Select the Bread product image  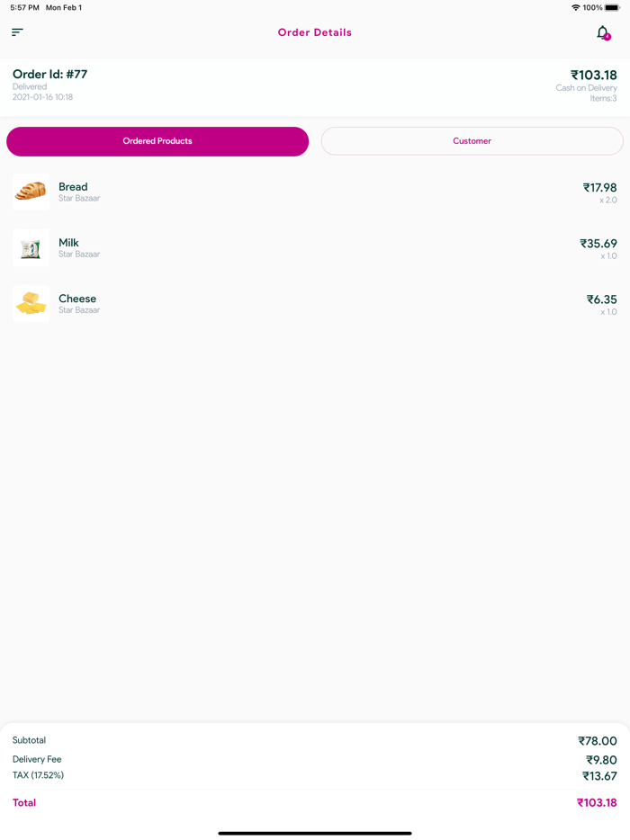[x=31, y=192]
